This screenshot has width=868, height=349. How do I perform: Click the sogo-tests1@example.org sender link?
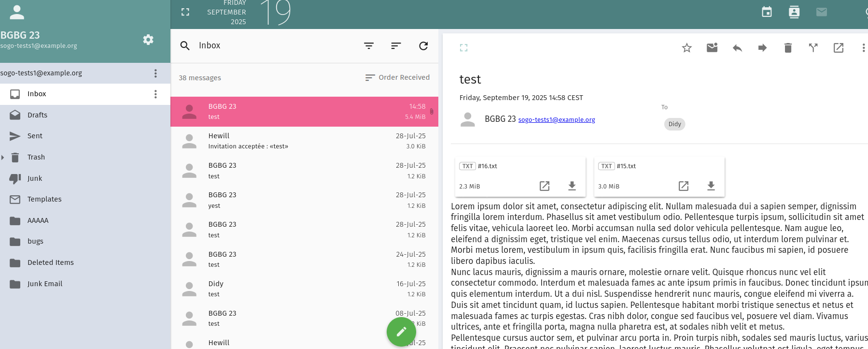click(x=556, y=120)
